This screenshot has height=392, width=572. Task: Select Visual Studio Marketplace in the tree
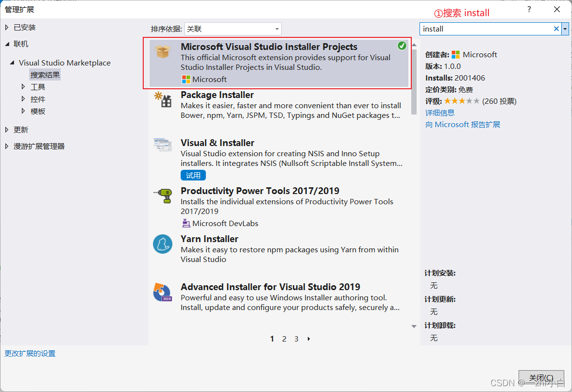point(65,63)
